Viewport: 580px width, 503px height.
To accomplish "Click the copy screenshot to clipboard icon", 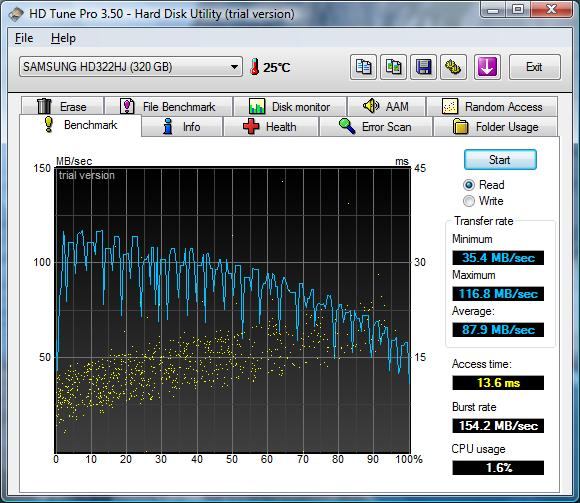I will click(x=393, y=67).
